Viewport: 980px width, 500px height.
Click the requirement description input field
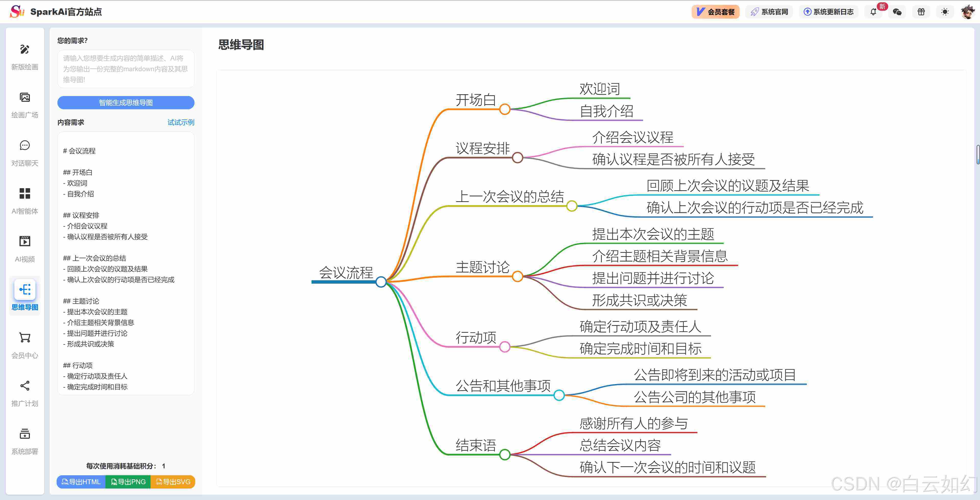126,69
